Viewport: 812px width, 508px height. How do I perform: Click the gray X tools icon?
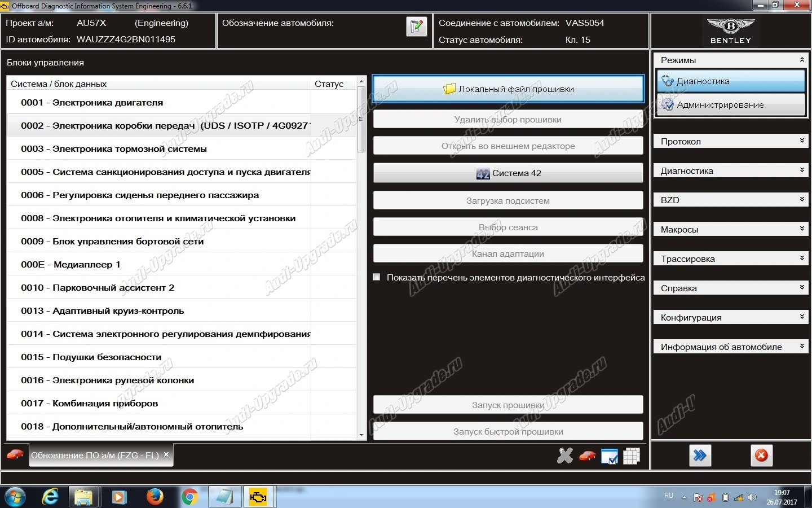click(x=564, y=456)
